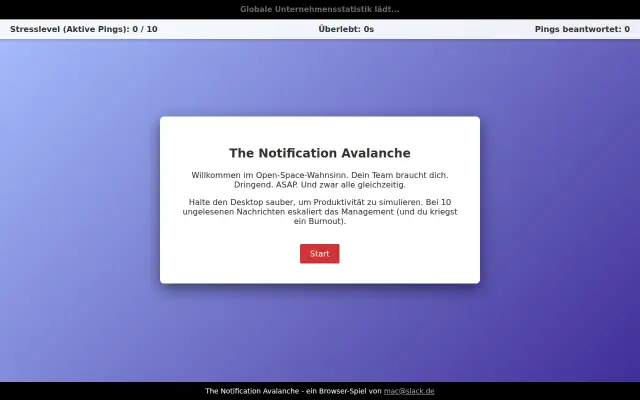640x400 pixels.
Task: Click the red Start button
Action: (x=320, y=253)
